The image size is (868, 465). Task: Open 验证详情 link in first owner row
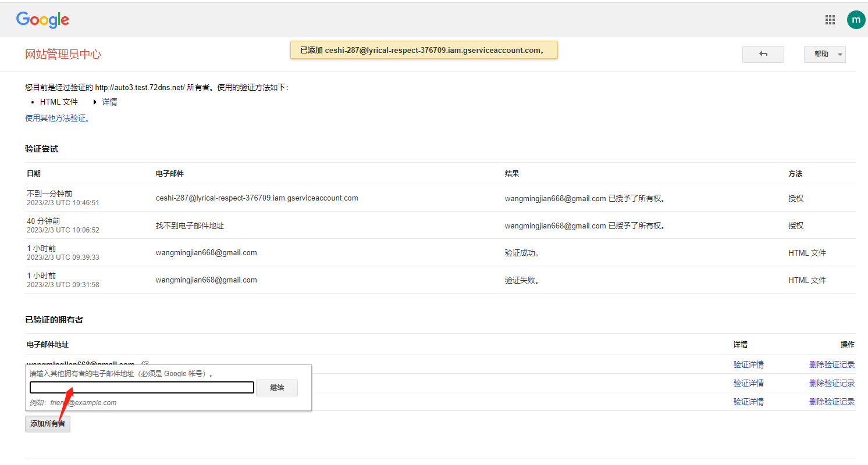[749, 364]
